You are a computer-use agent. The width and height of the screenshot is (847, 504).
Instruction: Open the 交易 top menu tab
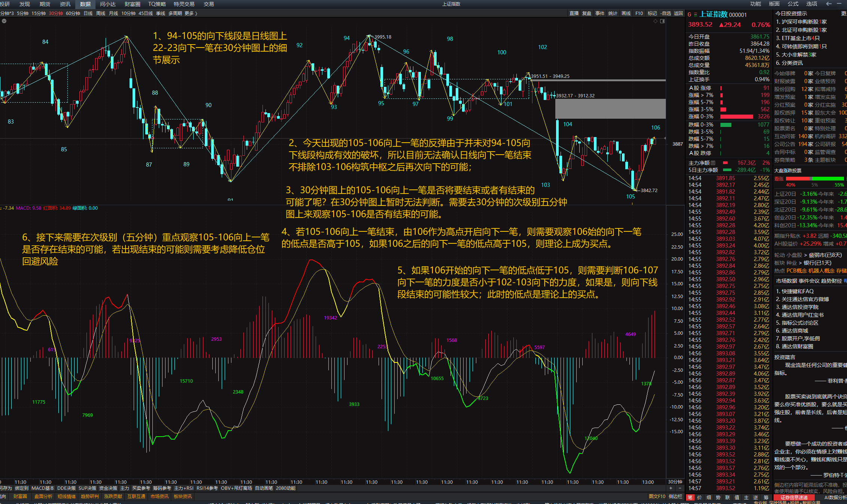209,4
